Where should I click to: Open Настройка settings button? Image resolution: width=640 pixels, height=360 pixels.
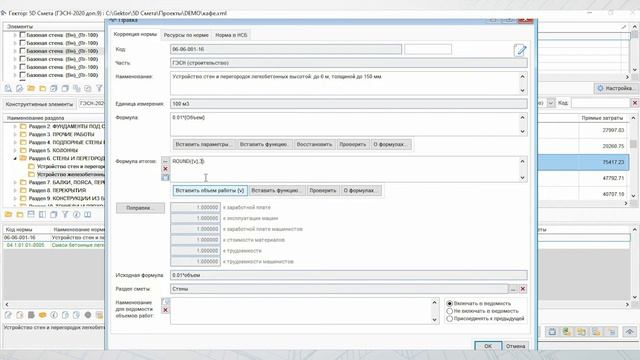pyautogui.click(x=616, y=88)
